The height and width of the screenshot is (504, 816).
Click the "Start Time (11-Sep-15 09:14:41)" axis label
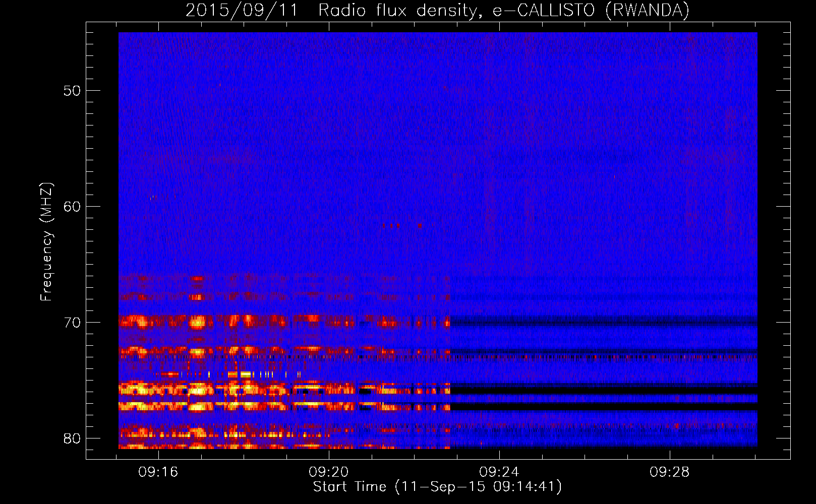[437, 487]
